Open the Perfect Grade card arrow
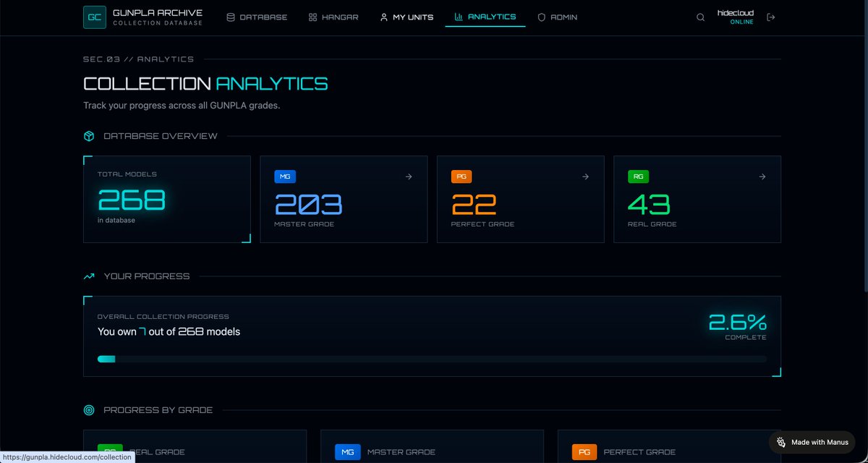The width and height of the screenshot is (868, 463). (585, 177)
